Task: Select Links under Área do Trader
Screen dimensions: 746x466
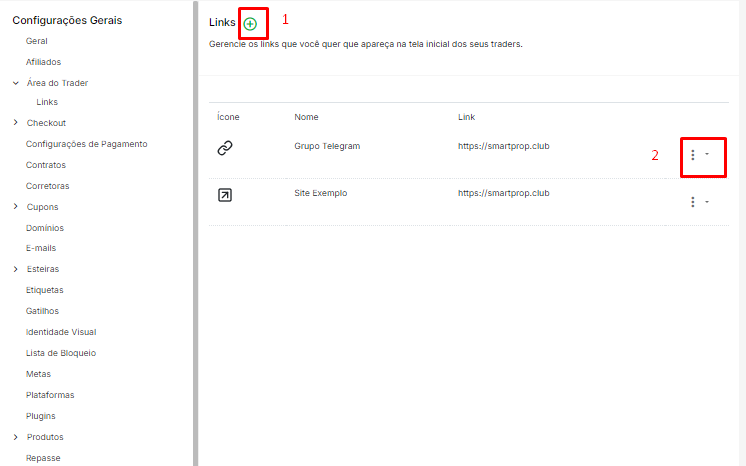Action: tap(46, 102)
